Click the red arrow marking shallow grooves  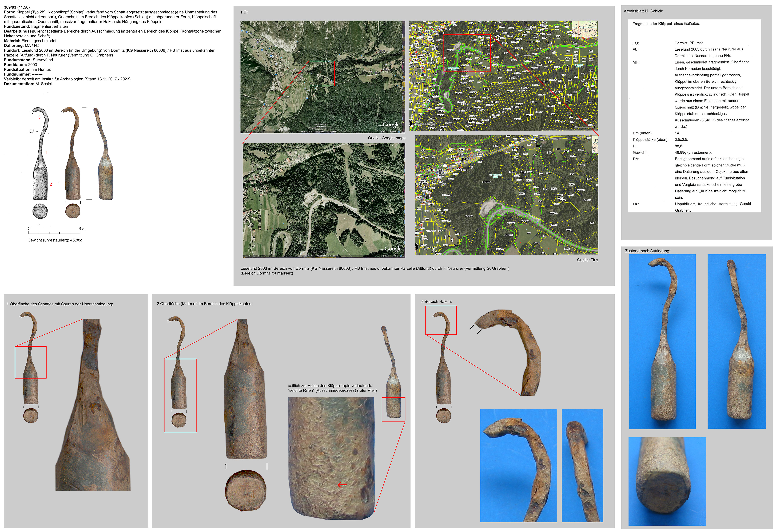[x=342, y=485]
